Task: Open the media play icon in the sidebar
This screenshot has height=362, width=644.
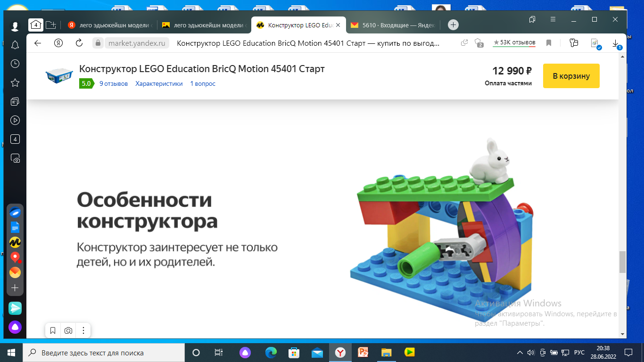Action: tap(15, 120)
